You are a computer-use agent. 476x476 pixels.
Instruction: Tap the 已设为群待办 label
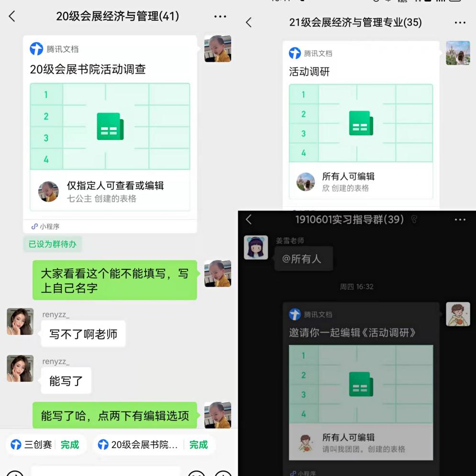point(53,244)
